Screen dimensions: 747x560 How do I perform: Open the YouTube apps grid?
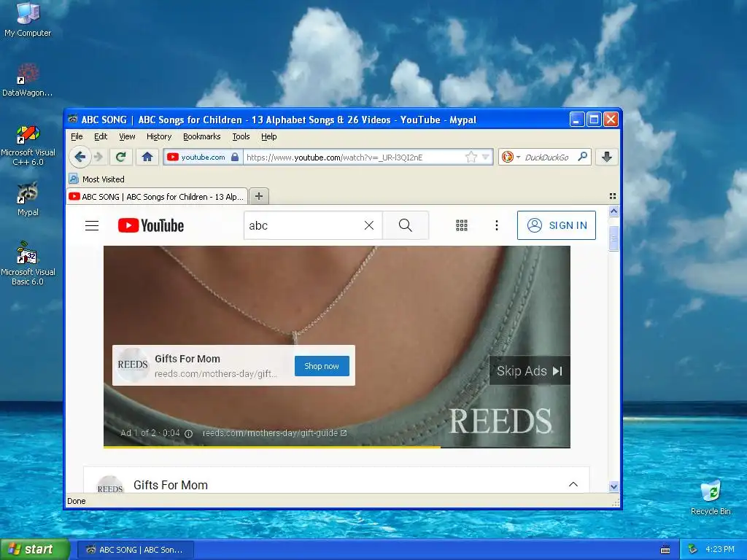462,225
